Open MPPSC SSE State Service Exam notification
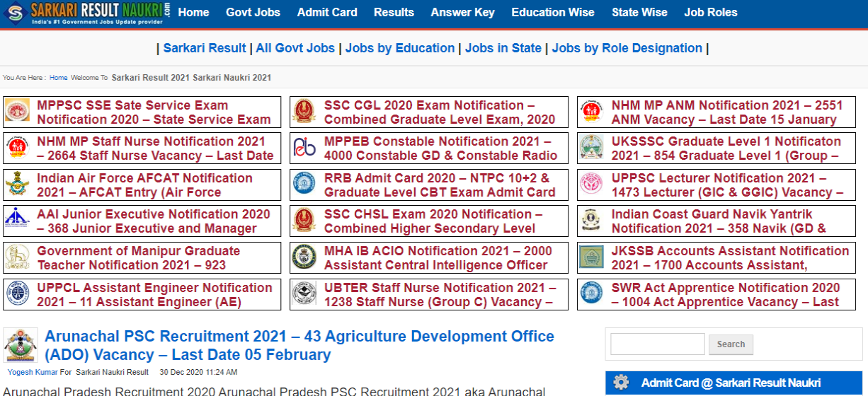Image resolution: width=868 pixels, height=396 pixels. point(154,112)
